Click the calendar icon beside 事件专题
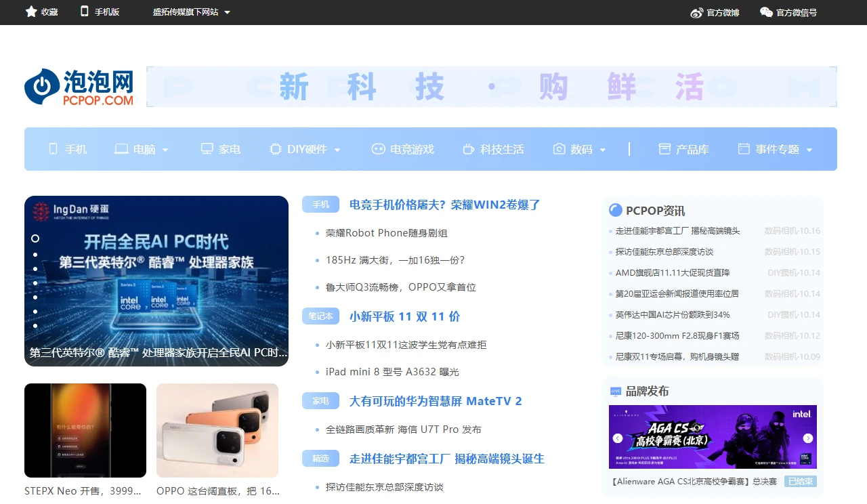Viewport: 867px width, 504px height. coord(744,149)
